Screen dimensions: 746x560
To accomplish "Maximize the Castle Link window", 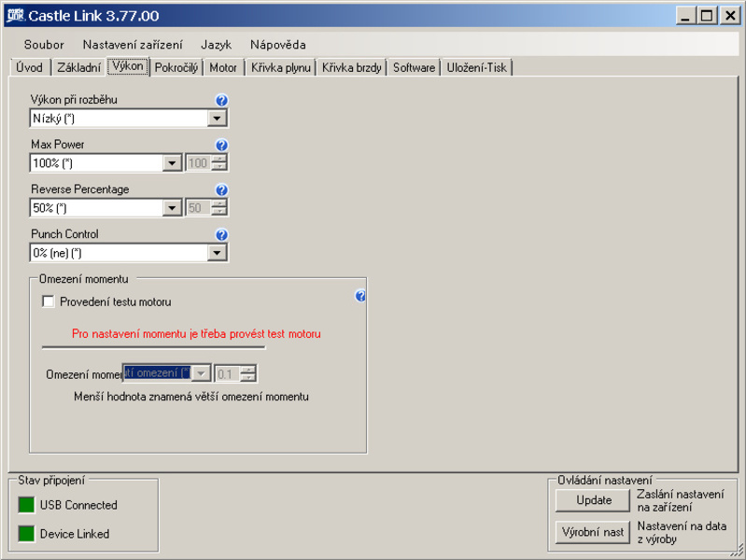I will pos(707,16).
